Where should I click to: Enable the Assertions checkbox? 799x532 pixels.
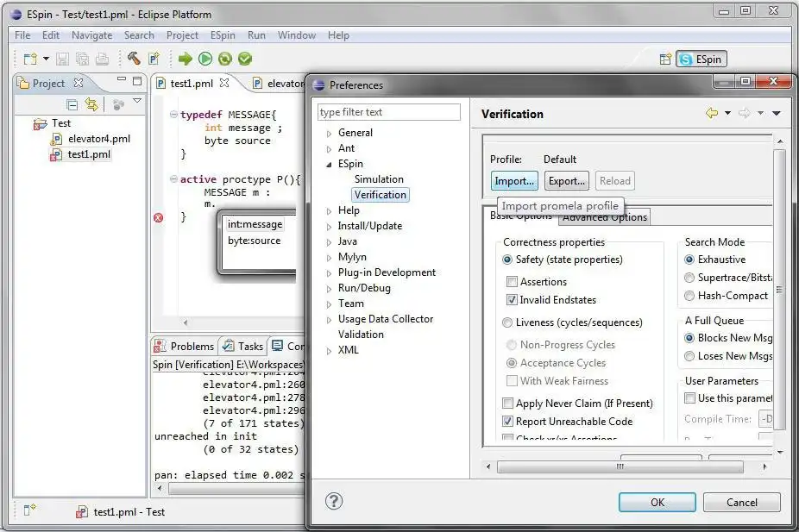(512, 282)
